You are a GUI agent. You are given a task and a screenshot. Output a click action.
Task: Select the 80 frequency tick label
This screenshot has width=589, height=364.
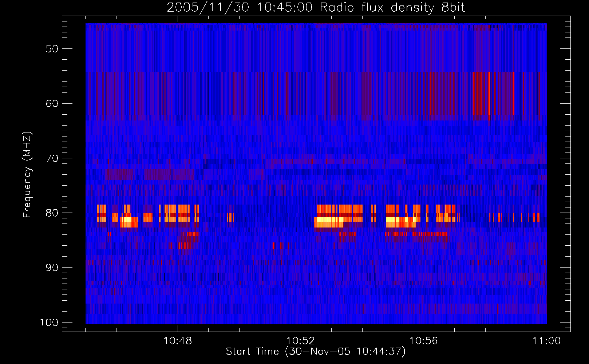click(52, 213)
